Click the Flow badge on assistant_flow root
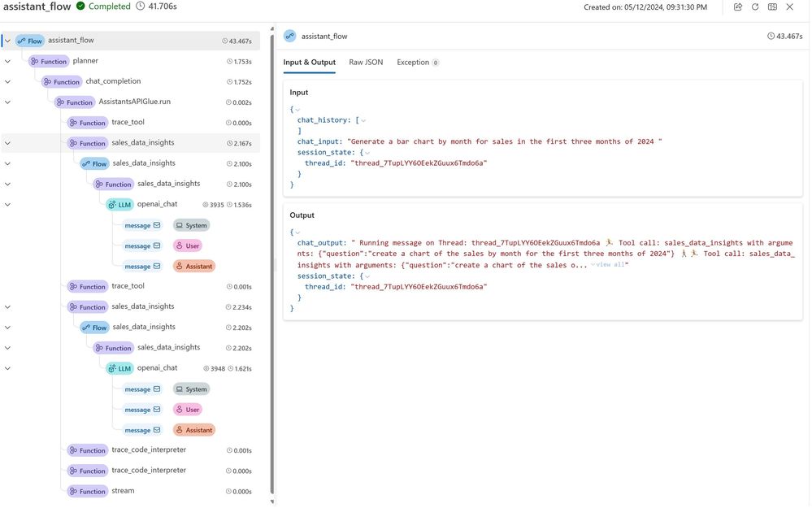Screen dimensions: 812x508 pos(29,41)
